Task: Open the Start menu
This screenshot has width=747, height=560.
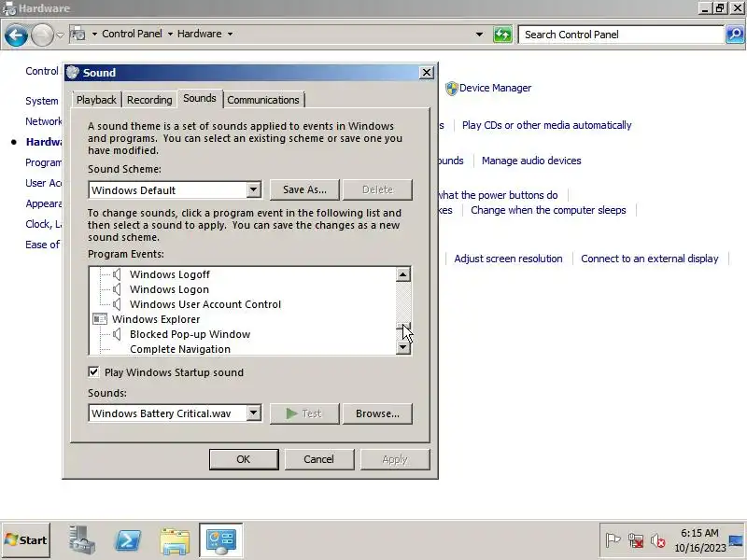Action: pyautogui.click(x=26, y=540)
